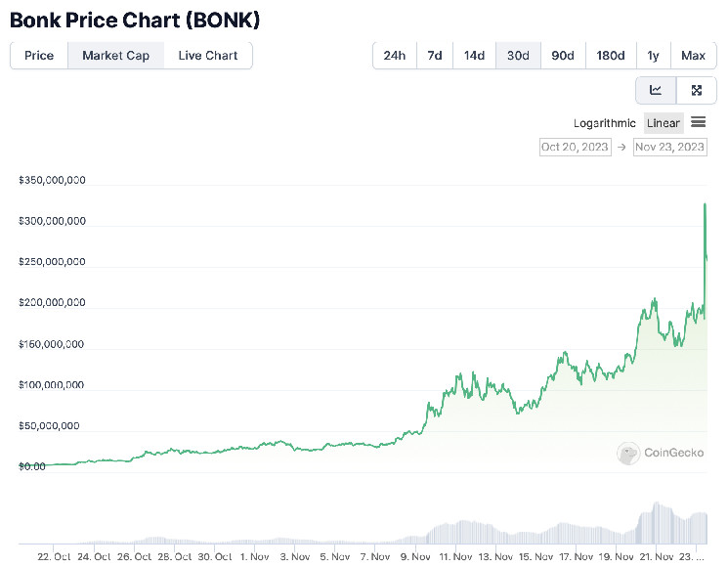The image size is (728, 567).
Task: Switch to Live Chart tab
Action: point(207,56)
